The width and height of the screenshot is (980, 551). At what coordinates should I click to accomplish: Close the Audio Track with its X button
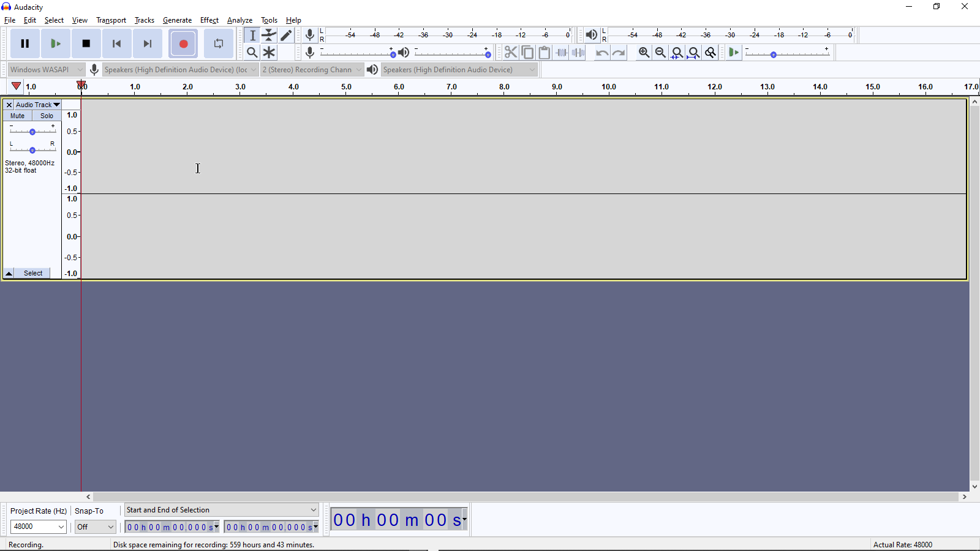pyautogui.click(x=9, y=105)
